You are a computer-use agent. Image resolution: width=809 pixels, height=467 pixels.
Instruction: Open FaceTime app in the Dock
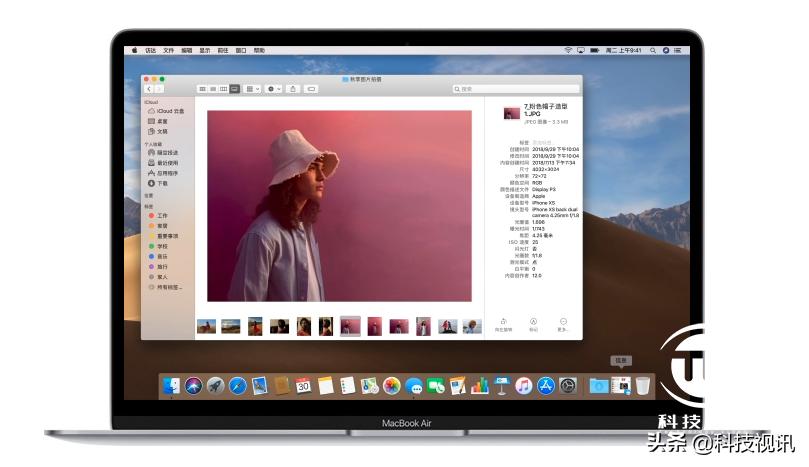tap(435, 385)
